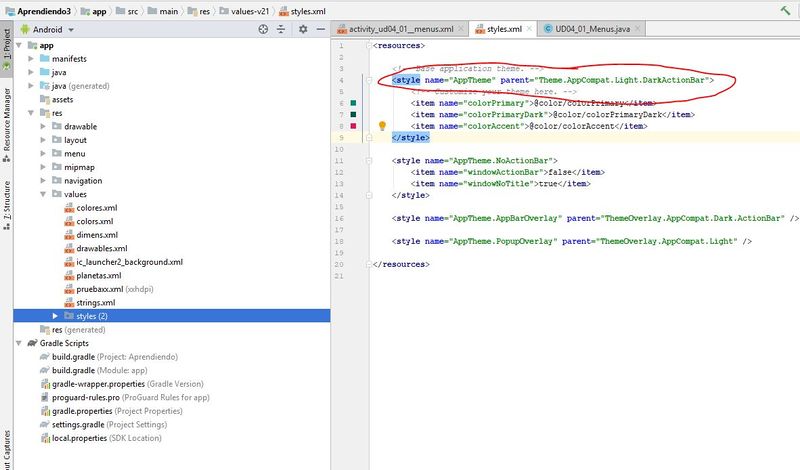Hide the project panel with minus icon
The image size is (800, 470).
click(321, 30)
